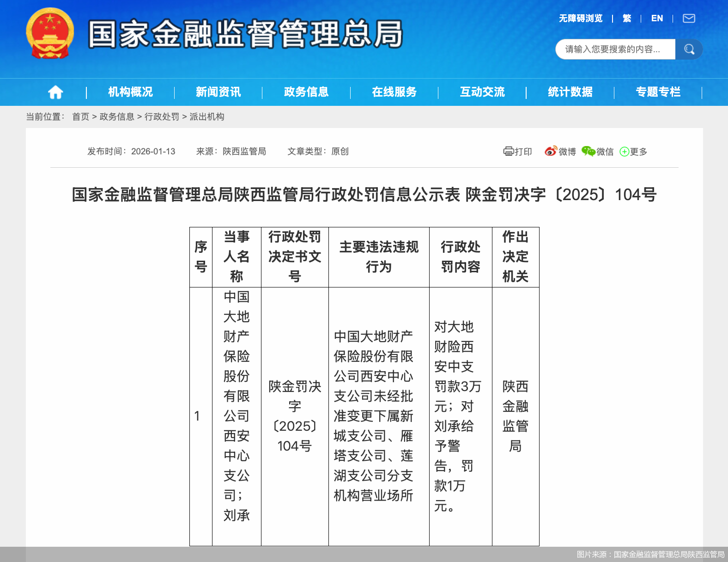Switch language to EN
This screenshot has width=728, height=562.
tap(657, 18)
